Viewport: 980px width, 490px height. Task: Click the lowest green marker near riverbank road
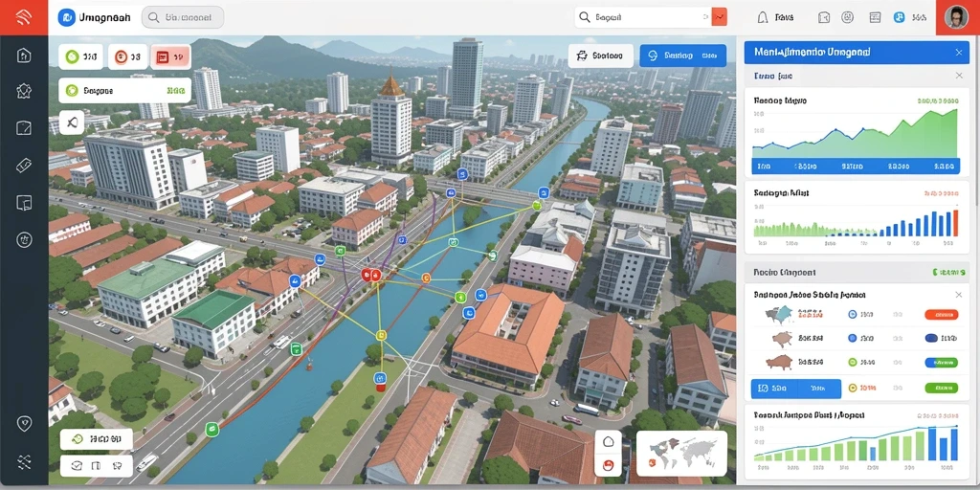pos(212,429)
